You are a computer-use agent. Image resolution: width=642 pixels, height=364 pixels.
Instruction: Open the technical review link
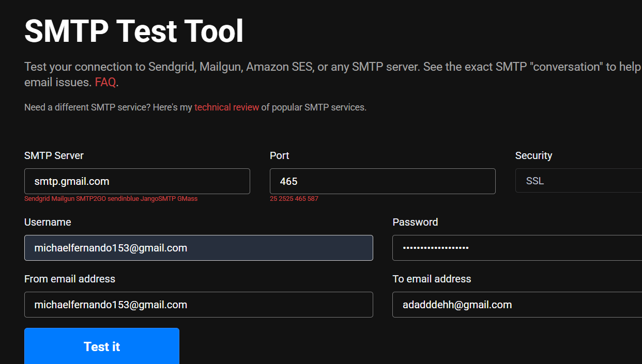coord(226,107)
